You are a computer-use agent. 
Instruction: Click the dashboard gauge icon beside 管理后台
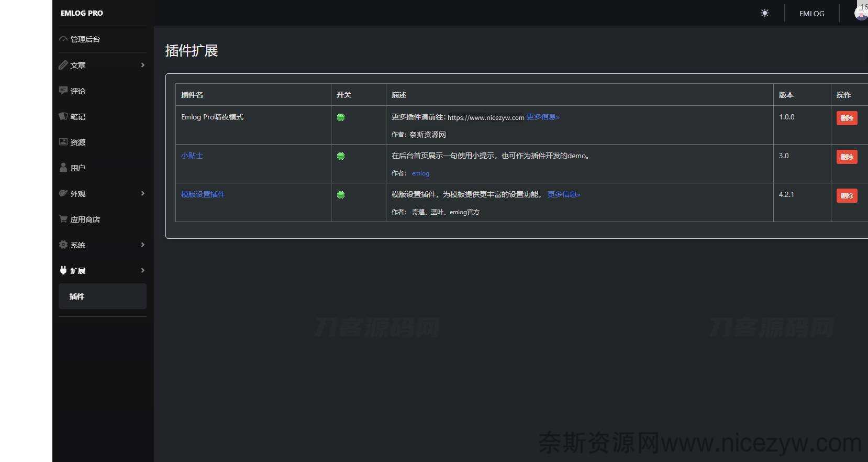pyautogui.click(x=63, y=39)
